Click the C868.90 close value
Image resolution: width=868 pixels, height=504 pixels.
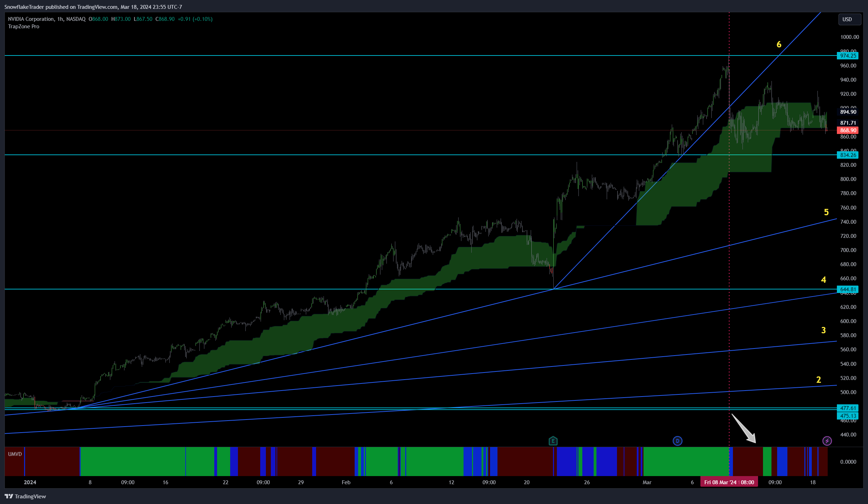click(165, 19)
